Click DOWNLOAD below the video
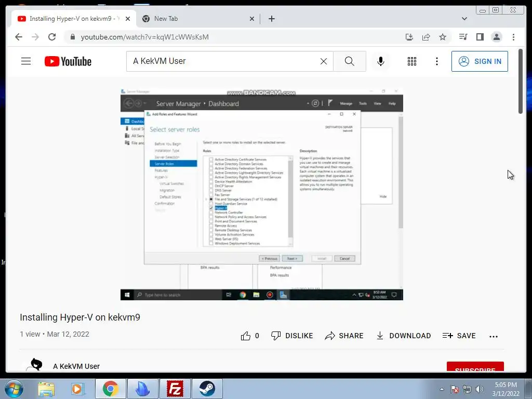 (x=403, y=336)
